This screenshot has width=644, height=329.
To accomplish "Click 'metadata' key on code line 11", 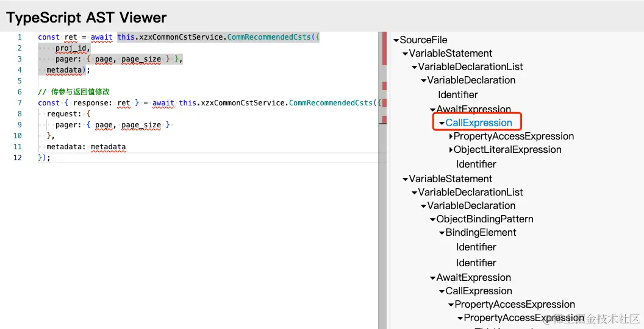I will (x=64, y=147).
